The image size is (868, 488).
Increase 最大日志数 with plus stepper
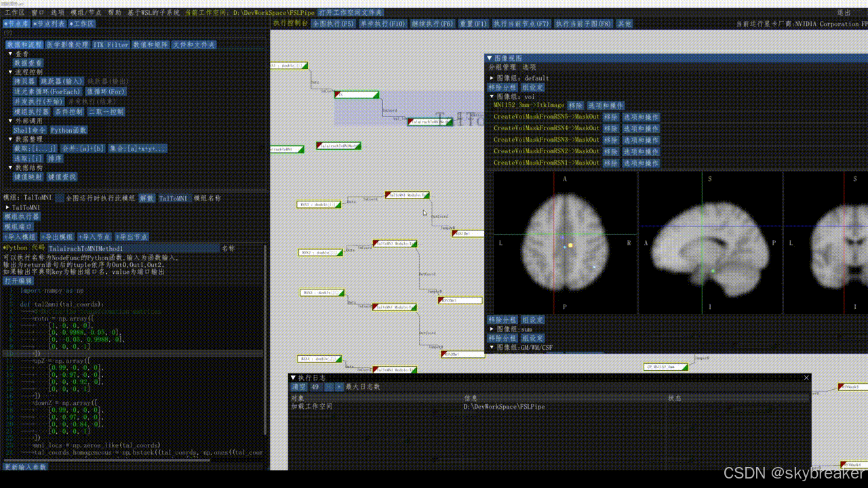tap(339, 387)
